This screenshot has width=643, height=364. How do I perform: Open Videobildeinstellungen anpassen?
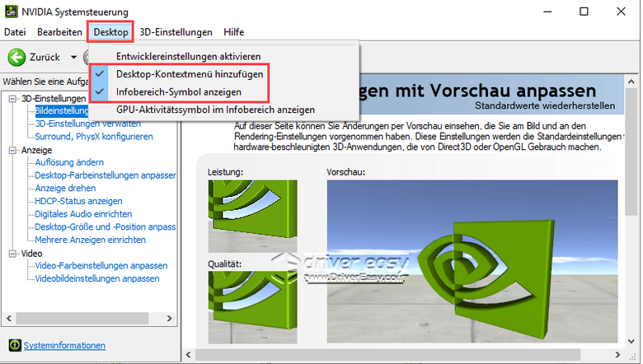coord(97,278)
